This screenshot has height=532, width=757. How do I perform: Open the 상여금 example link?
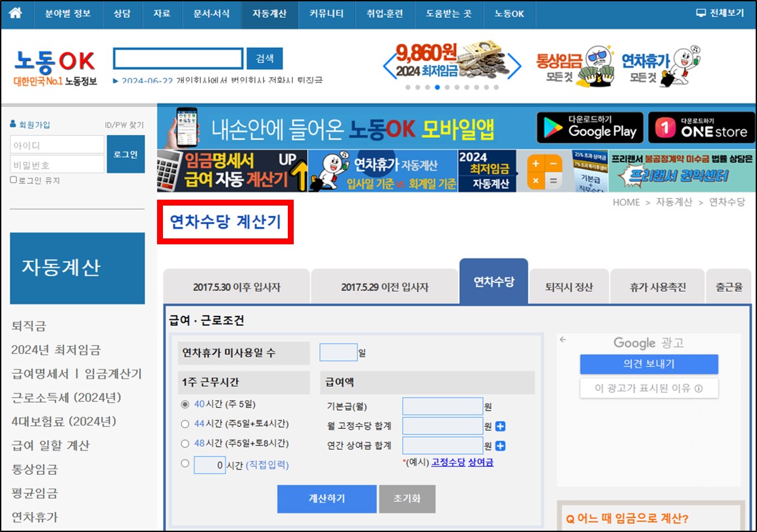coord(482,462)
